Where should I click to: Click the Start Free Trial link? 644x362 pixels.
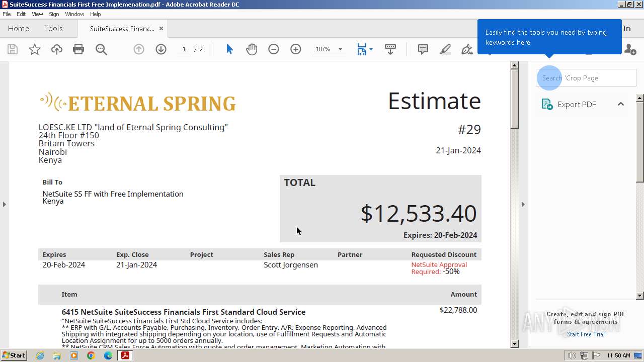(x=586, y=334)
